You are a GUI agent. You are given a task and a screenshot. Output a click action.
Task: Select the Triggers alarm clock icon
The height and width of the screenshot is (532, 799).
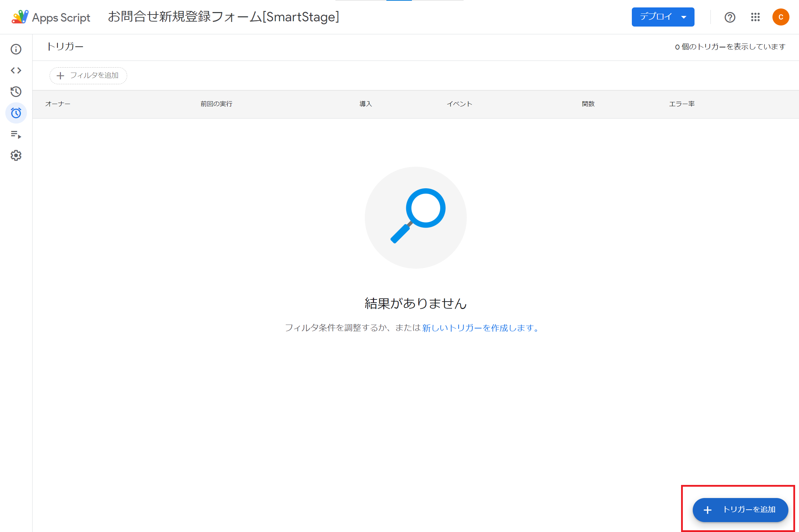click(x=16, y=113)
